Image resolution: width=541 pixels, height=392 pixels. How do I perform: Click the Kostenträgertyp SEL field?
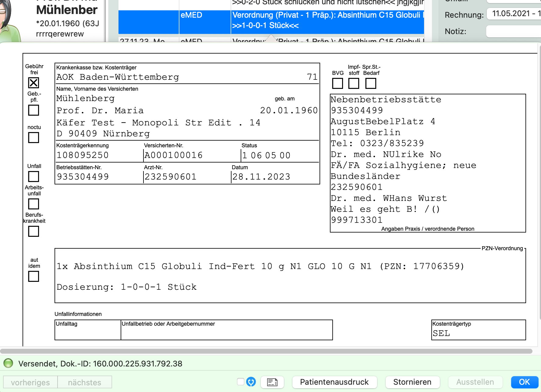point(479,330)
